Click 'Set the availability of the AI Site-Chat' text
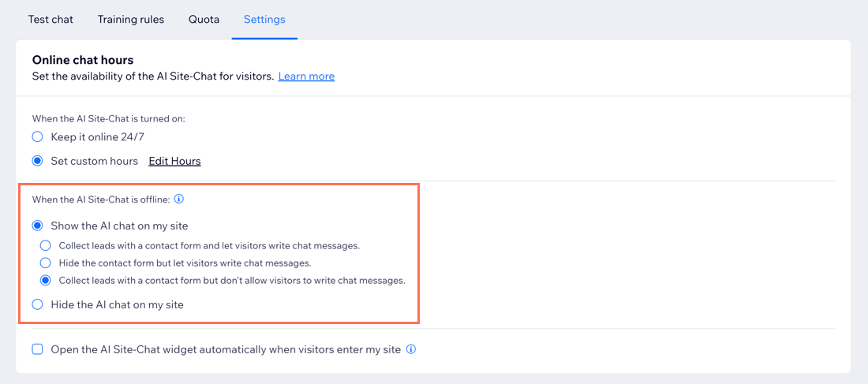Screen dimensions: 868x384 coord(153,76)
